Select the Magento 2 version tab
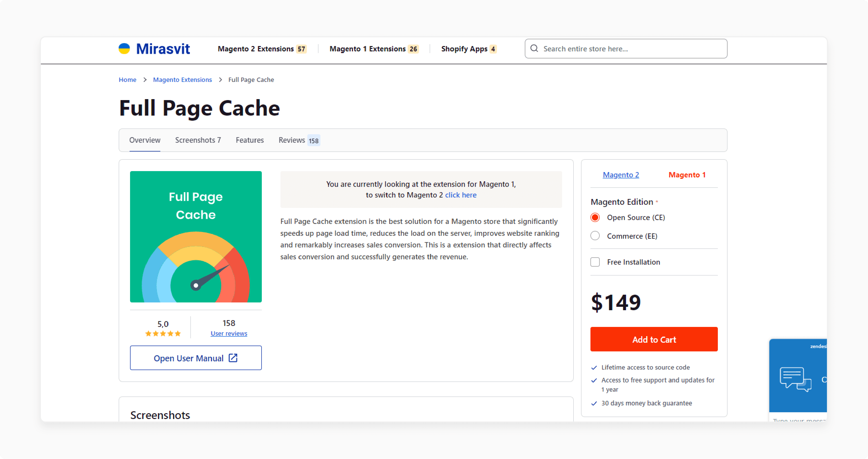Viewport: 868px width, 459px height. [621, 175]
